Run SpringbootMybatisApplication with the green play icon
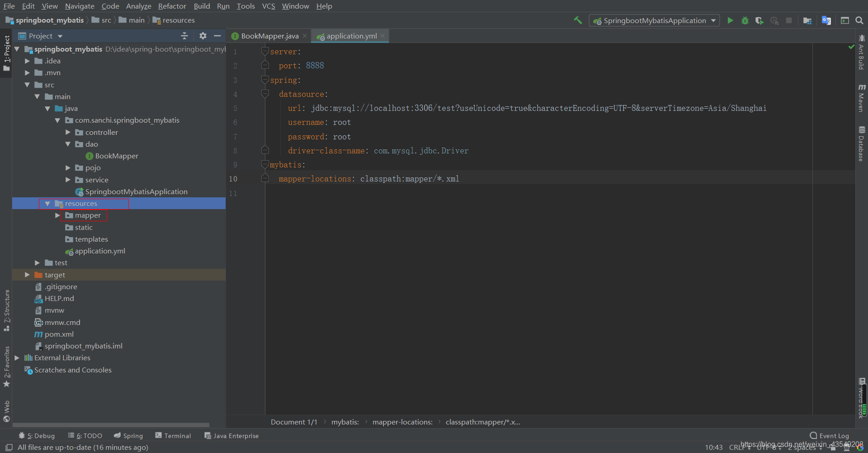868x453 pixels. click(x=730, y=20)
